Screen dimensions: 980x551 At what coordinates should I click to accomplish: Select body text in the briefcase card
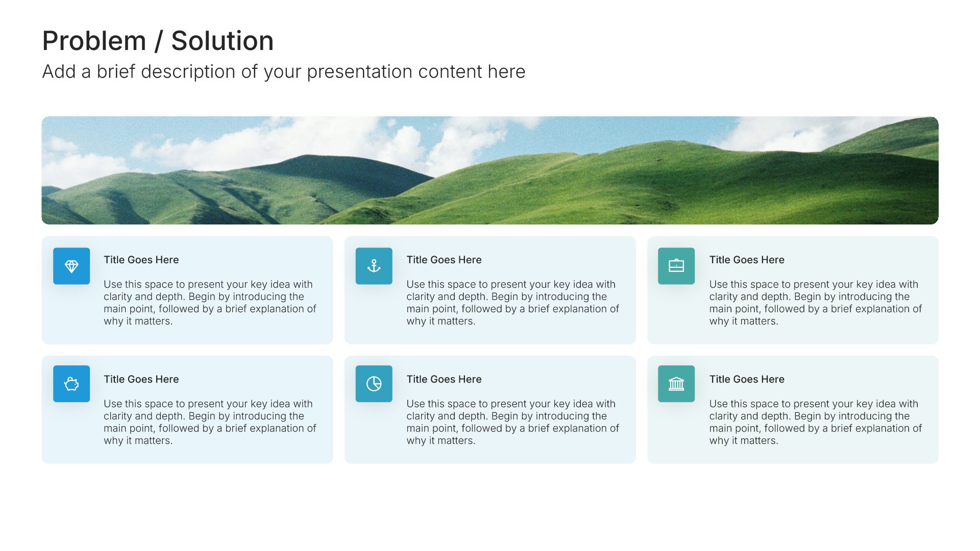coord(815,303)
